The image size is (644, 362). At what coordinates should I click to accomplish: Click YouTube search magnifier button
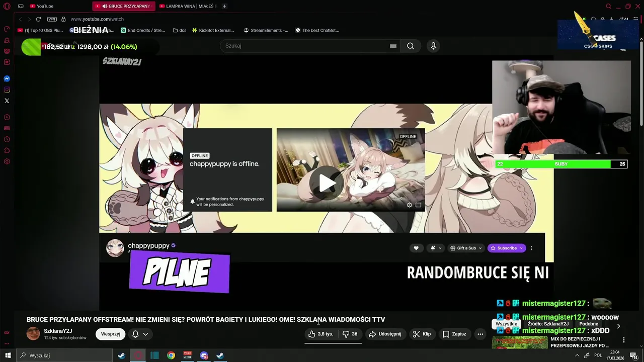pos(411,46)
